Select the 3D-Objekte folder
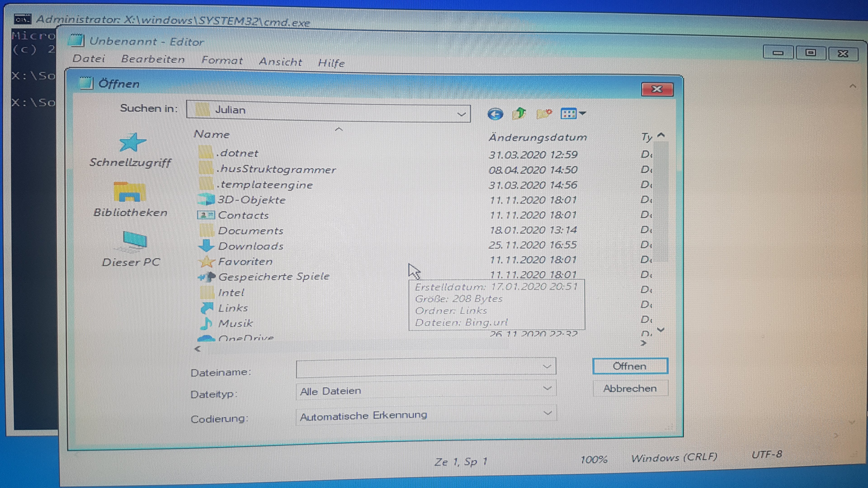The height and width of the screenshot is (488, 868). 251,200
